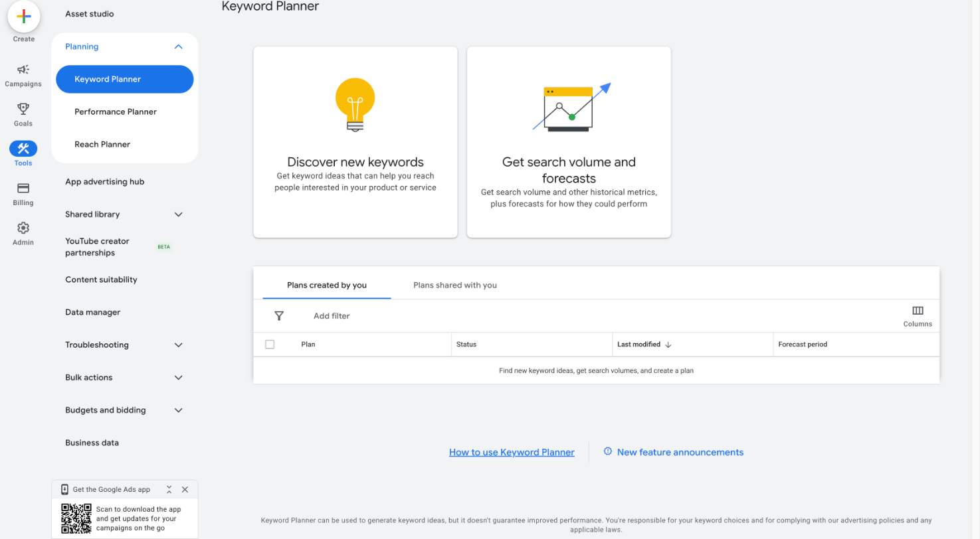Switch to Plans created by you tab

coord(327,285)
